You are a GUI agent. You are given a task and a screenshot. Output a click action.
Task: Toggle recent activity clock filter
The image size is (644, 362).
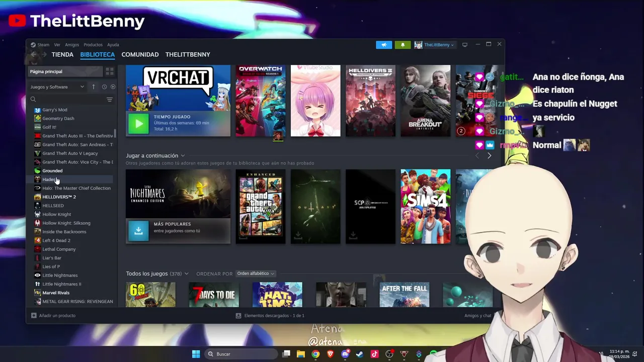pos(104,87)
